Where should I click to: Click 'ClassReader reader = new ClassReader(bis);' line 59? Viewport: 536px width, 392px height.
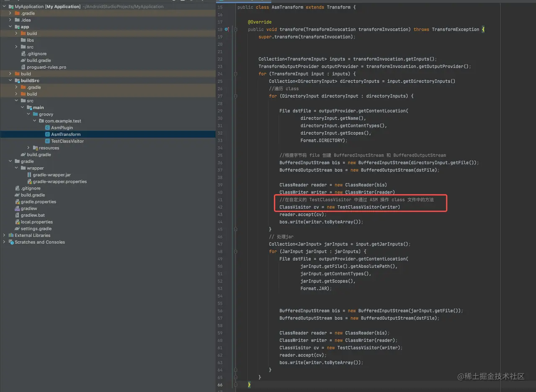pos(335,333)
